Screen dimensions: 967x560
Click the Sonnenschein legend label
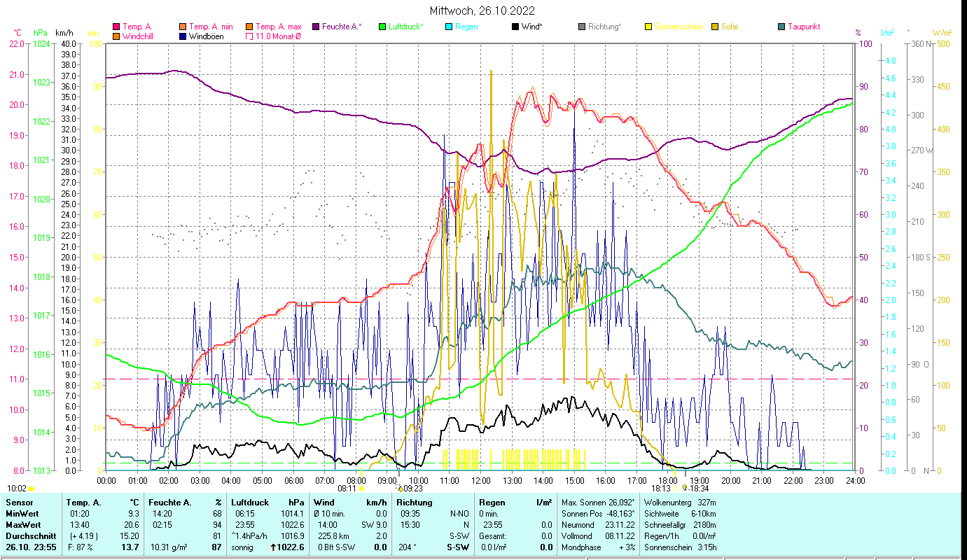[x=678, y=27]
